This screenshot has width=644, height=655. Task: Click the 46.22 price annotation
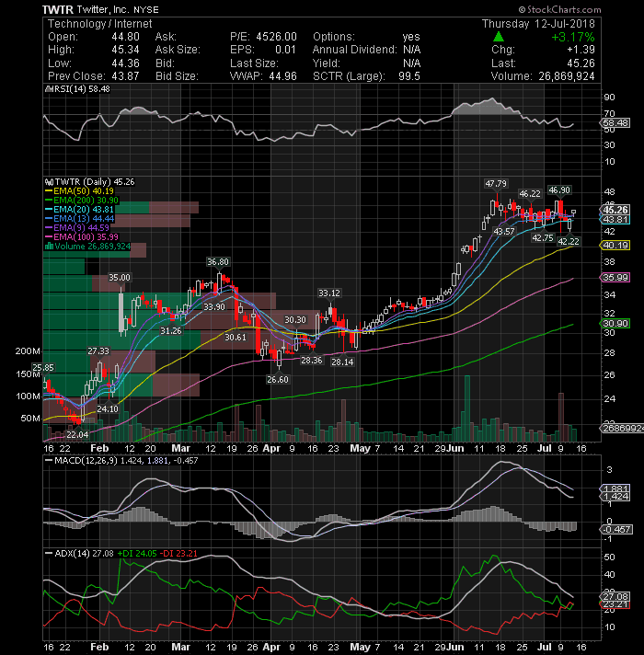[530, 193]
